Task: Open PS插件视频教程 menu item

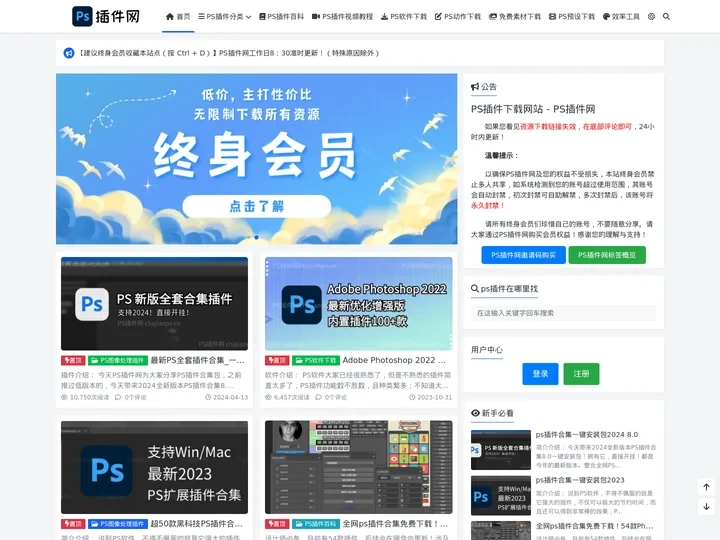Action: click(x=343, y=17)
